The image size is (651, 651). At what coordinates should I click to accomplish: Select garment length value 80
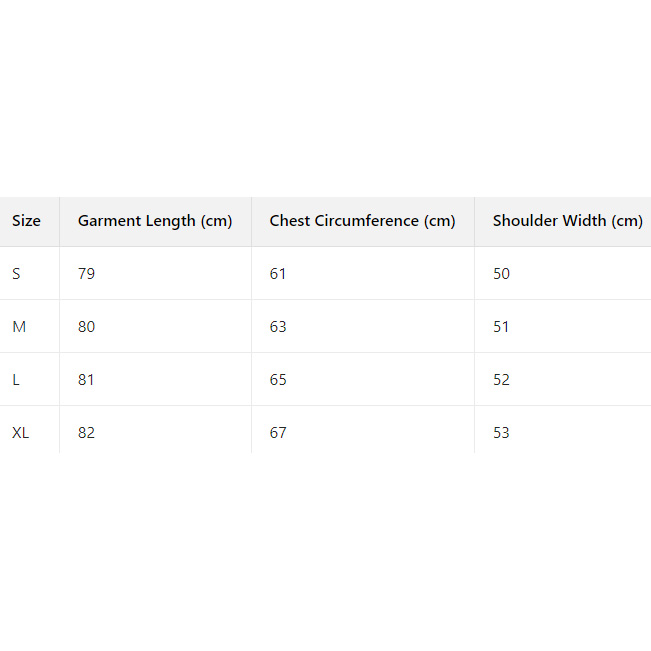[87, 327]
